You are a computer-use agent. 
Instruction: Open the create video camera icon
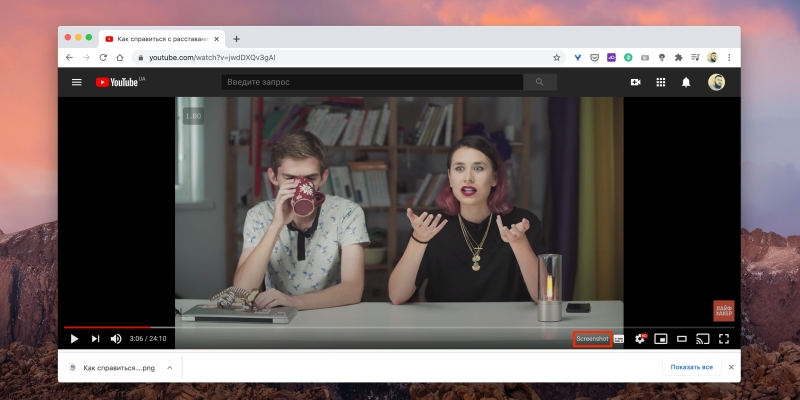pos(635,82)
